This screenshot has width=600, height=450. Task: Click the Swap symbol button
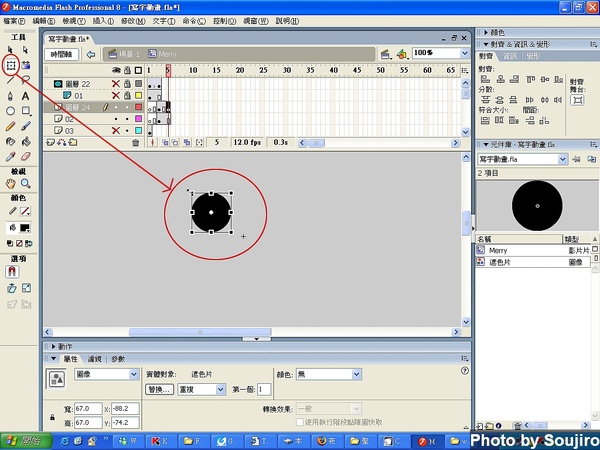click(x=160, y=390)
